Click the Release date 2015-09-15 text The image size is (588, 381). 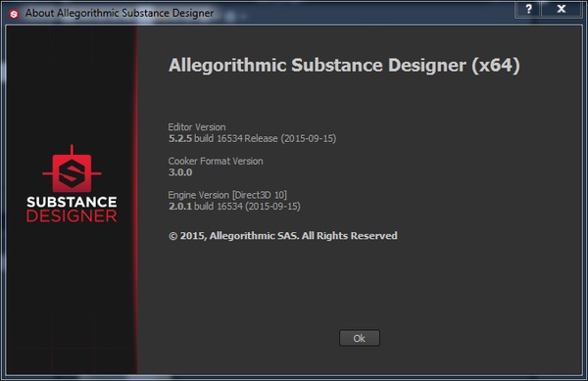[291, 138]
